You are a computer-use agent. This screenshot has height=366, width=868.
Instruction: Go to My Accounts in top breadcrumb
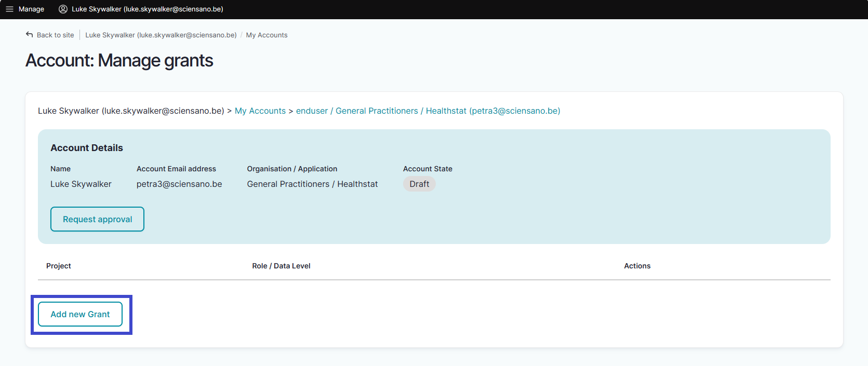266,35
